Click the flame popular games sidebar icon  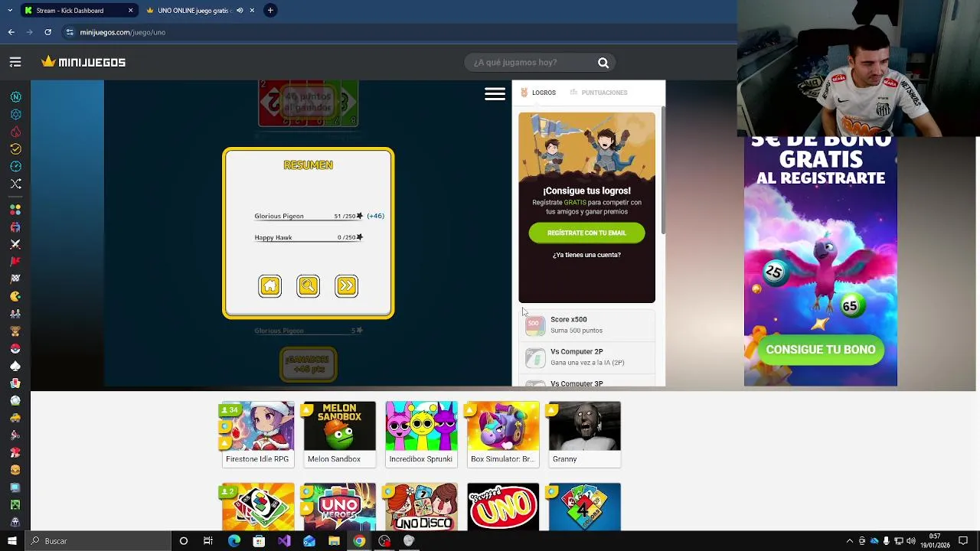tap(15, 132)
